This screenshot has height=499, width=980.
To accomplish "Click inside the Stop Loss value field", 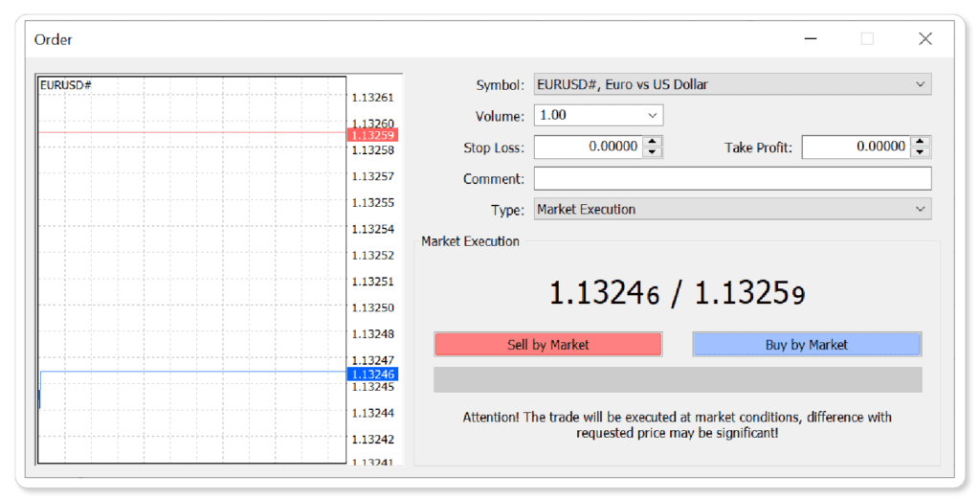I will (589, 147).
